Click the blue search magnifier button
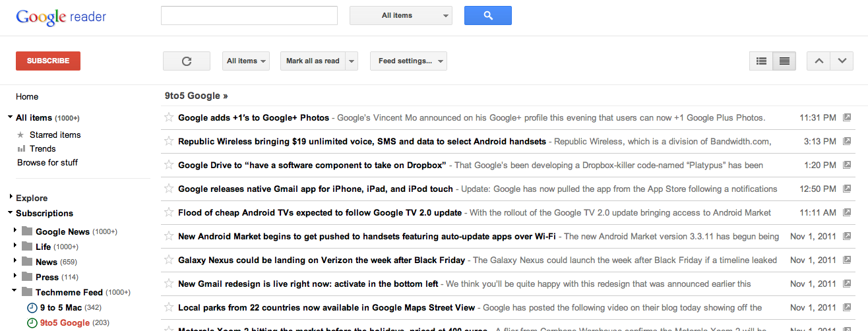This screenshot has width=868, height=331. [x=487, y=16]
